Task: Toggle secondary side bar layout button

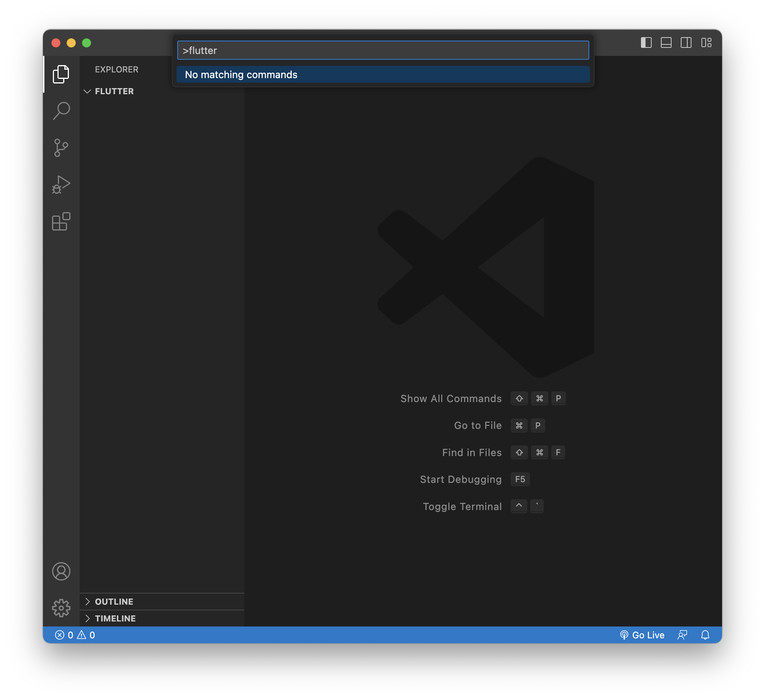Action: tap(686, 43)
